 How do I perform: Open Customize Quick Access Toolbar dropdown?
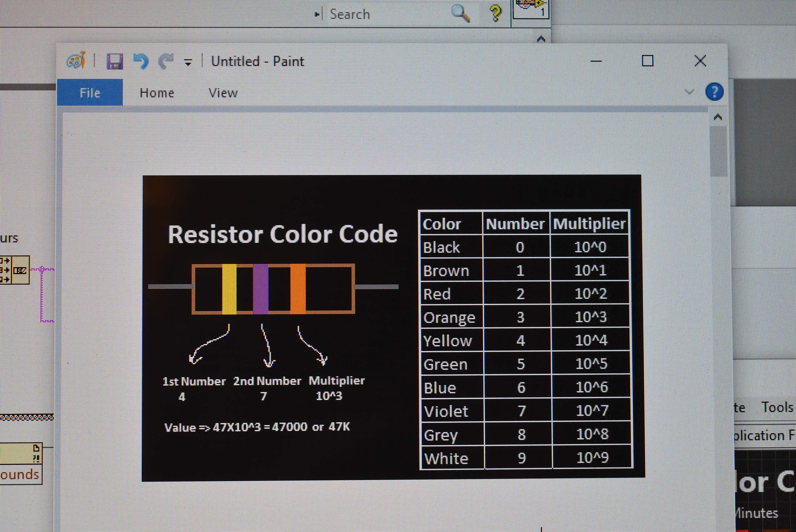[x=188, y=63]
